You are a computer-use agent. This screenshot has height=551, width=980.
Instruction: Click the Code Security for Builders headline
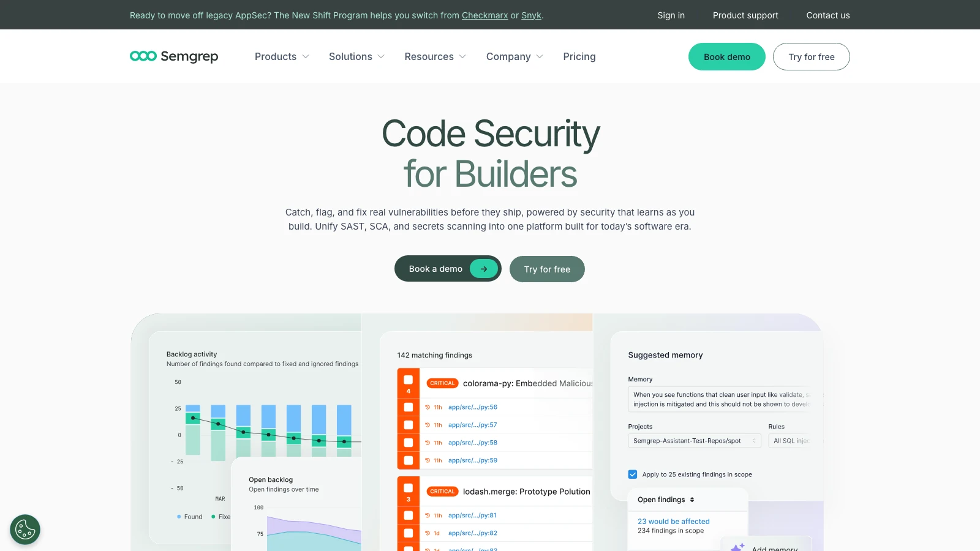point(491,154)
